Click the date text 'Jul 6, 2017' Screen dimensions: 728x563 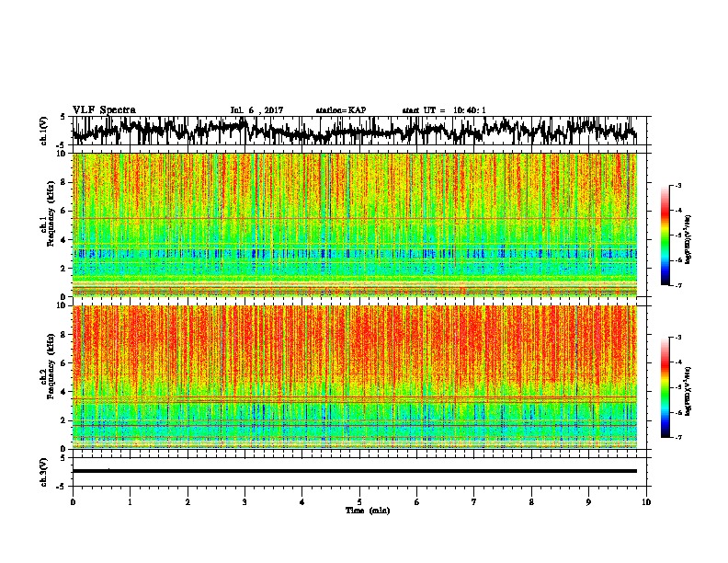click(256, 110)
